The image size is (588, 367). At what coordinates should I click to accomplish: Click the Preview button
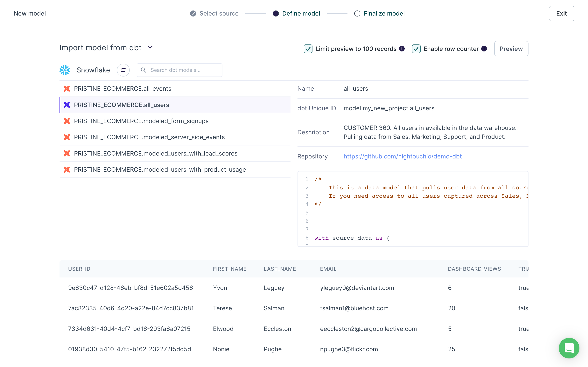coord(511,49)
